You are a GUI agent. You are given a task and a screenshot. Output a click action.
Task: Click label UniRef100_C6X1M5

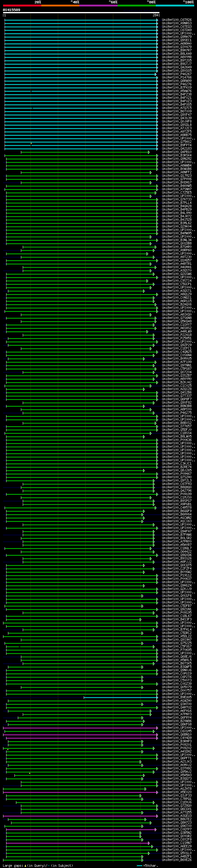coord(177,731)
